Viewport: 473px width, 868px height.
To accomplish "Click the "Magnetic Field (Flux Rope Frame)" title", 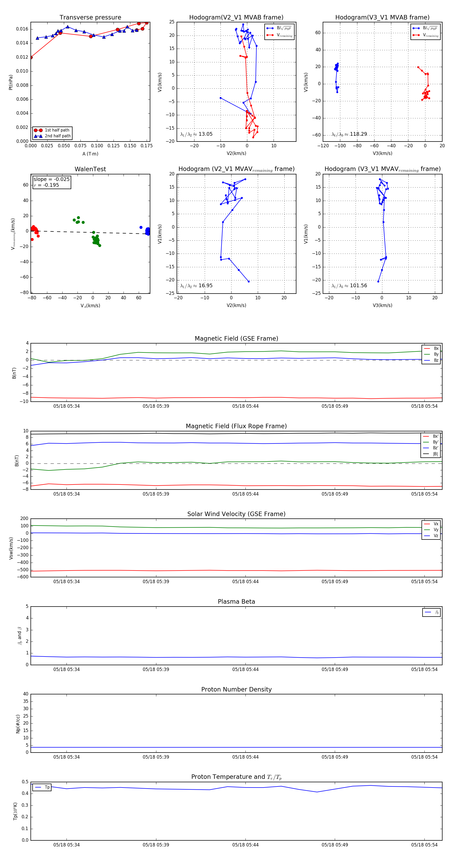I will coord(236,426).
